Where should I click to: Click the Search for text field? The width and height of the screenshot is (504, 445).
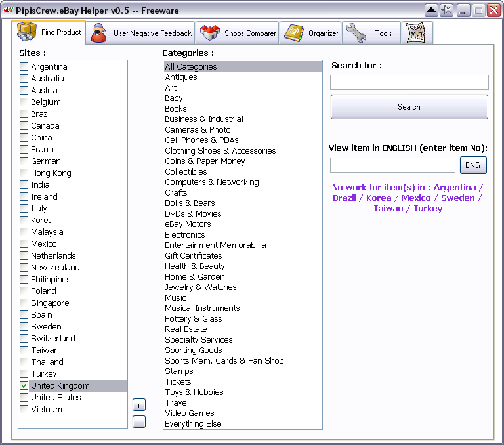pyautogui.click(x=409, y=82)
